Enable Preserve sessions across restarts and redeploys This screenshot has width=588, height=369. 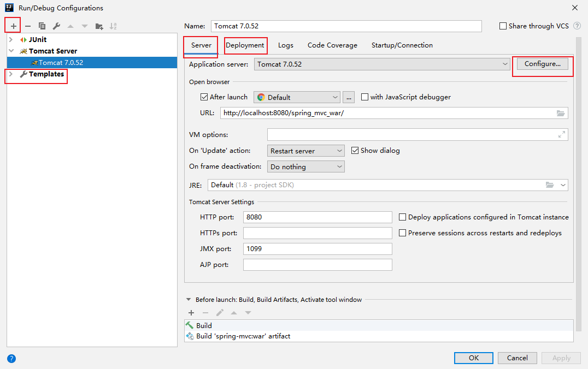pyautogui.click(x=402, y=233)
